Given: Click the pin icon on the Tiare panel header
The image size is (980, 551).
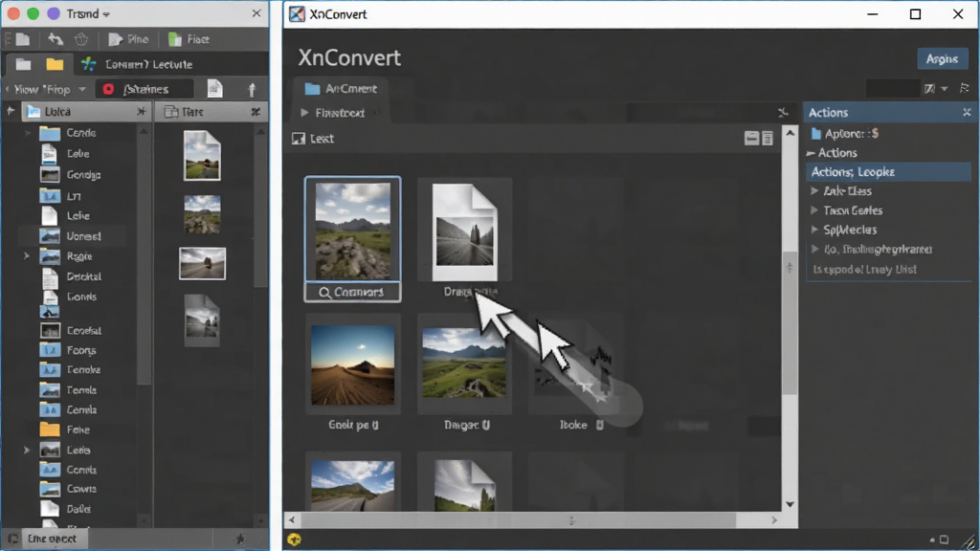Looking at the screenshot, I should pyautogui.click(x=256, y=112).
